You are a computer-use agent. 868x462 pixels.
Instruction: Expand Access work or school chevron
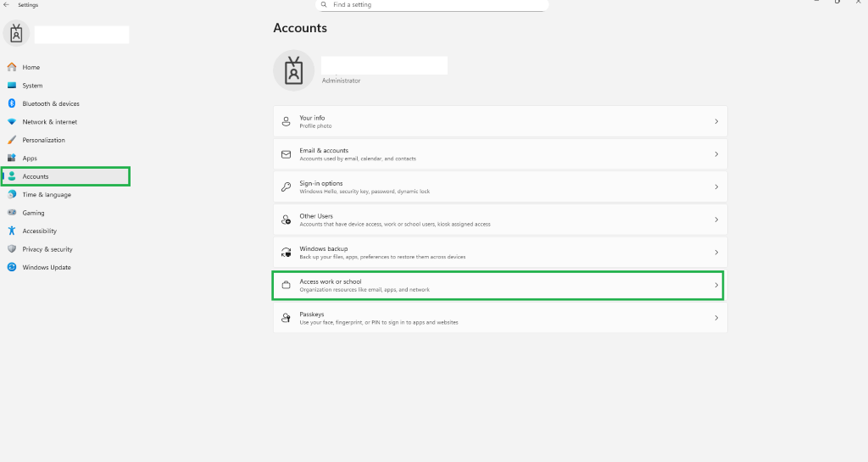(x=716, y=285)
